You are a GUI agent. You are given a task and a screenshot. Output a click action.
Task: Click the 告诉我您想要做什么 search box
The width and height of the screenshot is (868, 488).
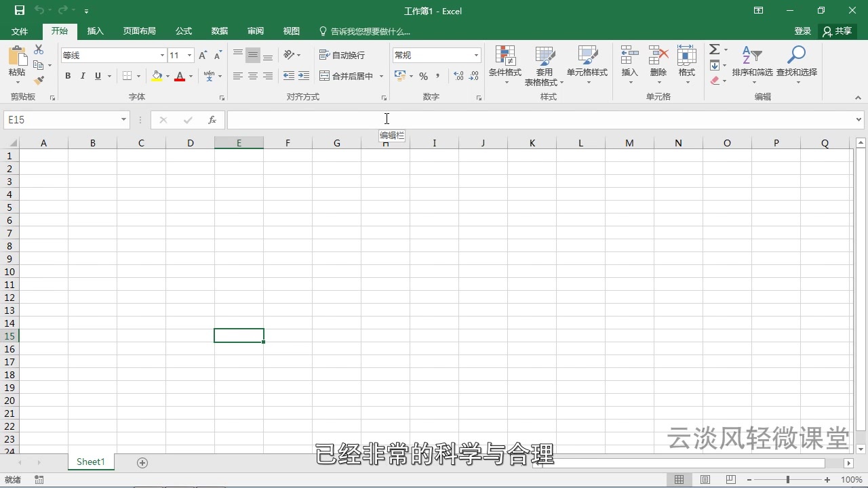[365, 31]
